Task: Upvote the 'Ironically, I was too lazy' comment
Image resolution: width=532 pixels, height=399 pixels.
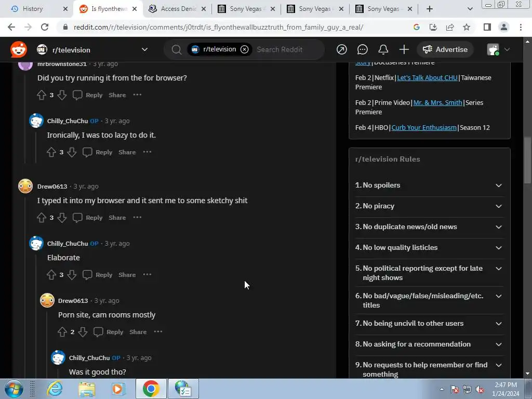Action: click(51, 152)
